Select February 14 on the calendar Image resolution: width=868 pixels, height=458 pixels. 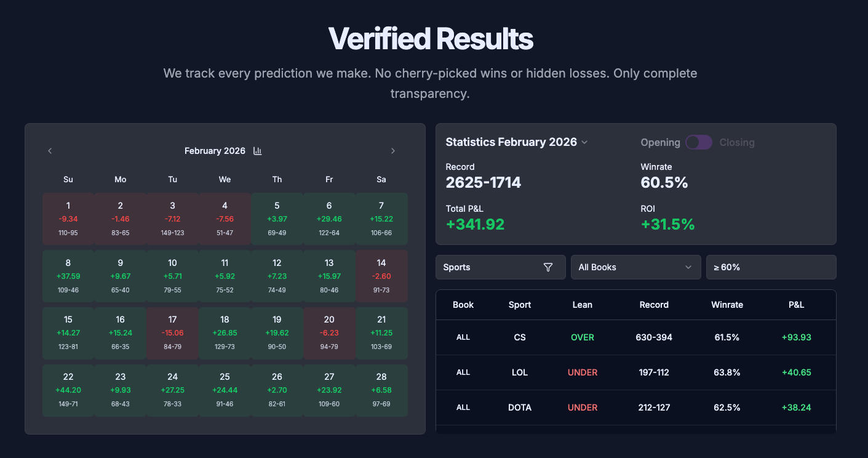click(x=381, y=276)
